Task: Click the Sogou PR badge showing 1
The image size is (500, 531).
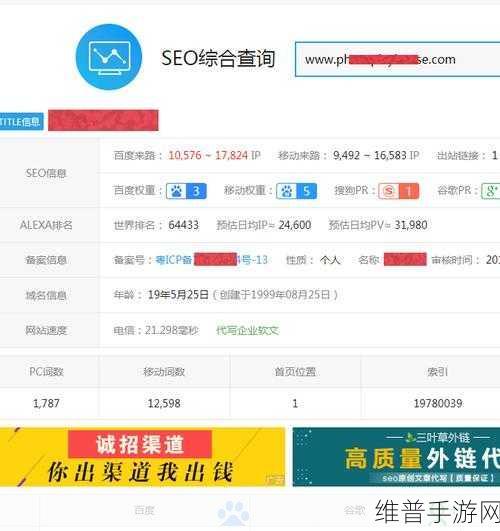Action: pyautogui.click(x=399, y=191)
